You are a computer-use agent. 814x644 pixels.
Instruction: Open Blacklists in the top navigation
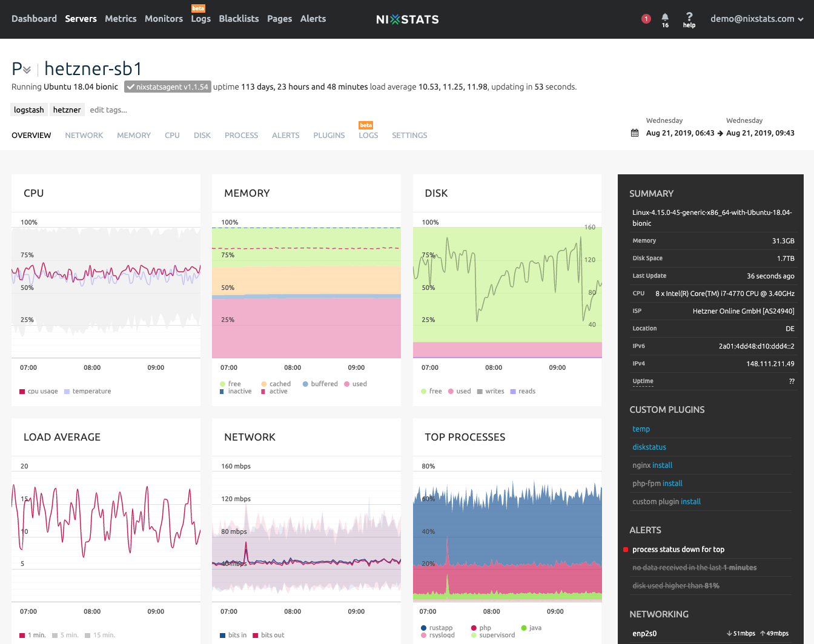click(239, 19)
